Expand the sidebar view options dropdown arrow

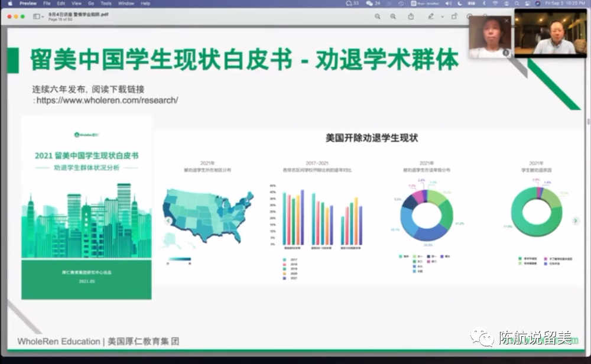(43, 17)
